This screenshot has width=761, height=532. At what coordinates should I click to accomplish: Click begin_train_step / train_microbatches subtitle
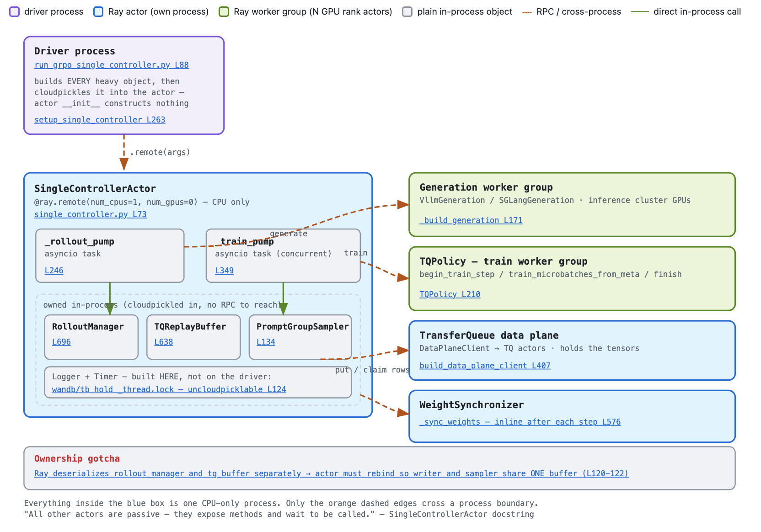pos(551,274)
